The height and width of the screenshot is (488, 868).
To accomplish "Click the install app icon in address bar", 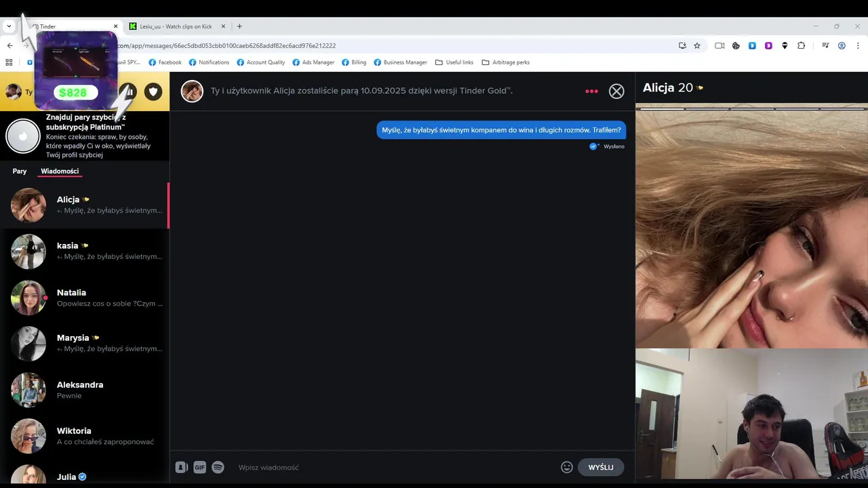I will (x=682, y=45).
